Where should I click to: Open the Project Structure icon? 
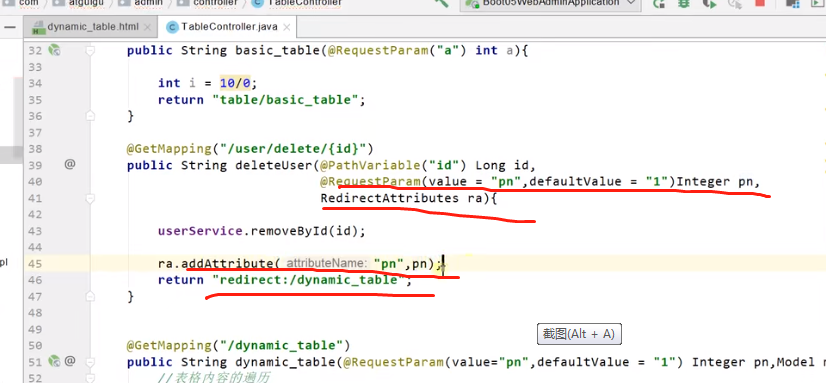tap(793, 4)
